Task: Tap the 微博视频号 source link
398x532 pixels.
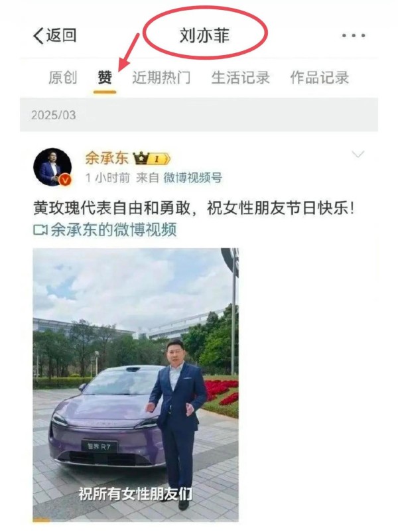Action: (193, 178)
